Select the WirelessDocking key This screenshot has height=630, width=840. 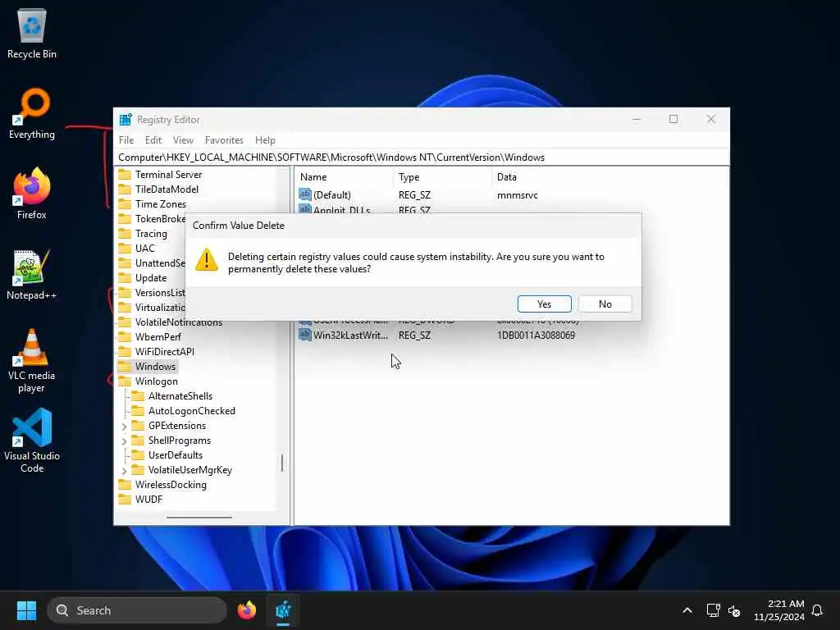click(x=171, y=484)
